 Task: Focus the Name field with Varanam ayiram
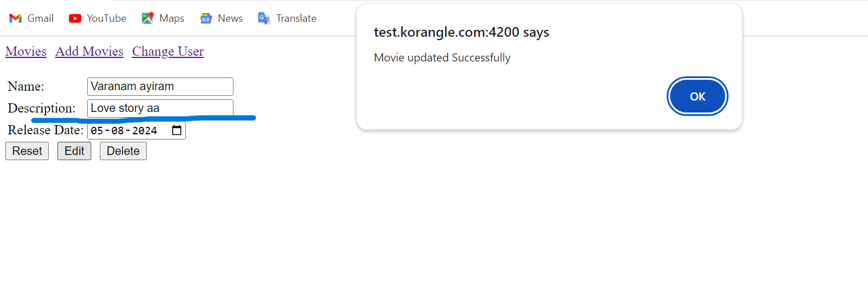[x=160, y=87]
